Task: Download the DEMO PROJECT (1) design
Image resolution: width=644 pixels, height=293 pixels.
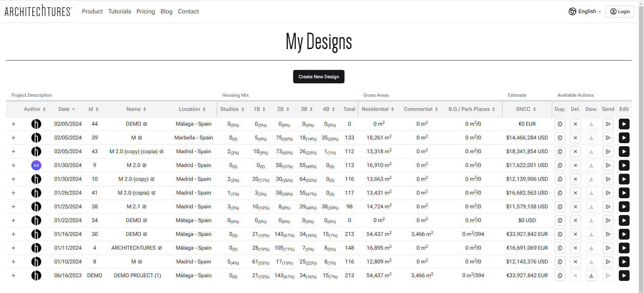Action: [591, 276]
